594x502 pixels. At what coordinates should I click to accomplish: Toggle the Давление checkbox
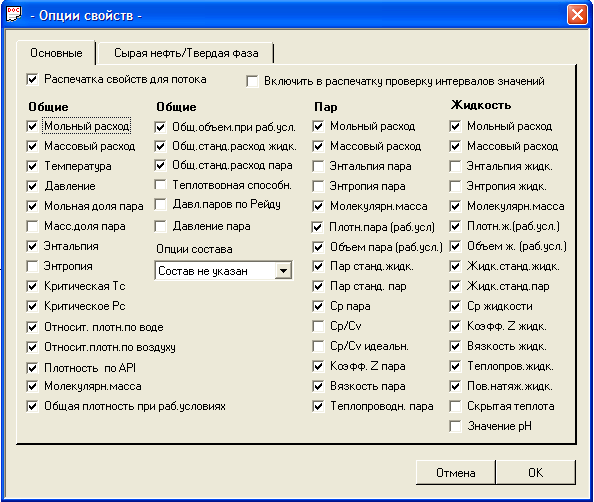[x=33, y=186]
